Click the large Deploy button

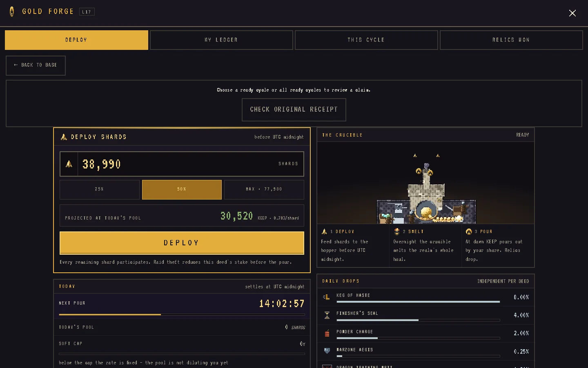182,243
